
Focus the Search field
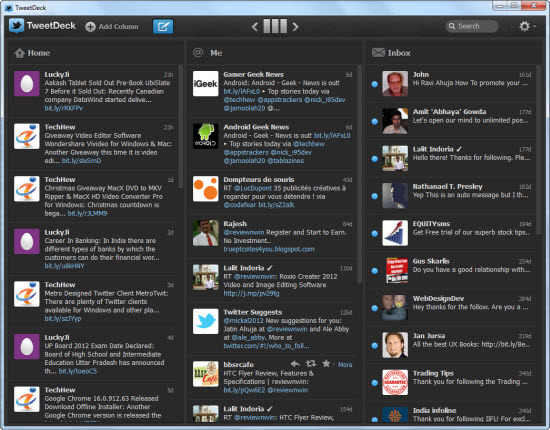click(472, 26)
